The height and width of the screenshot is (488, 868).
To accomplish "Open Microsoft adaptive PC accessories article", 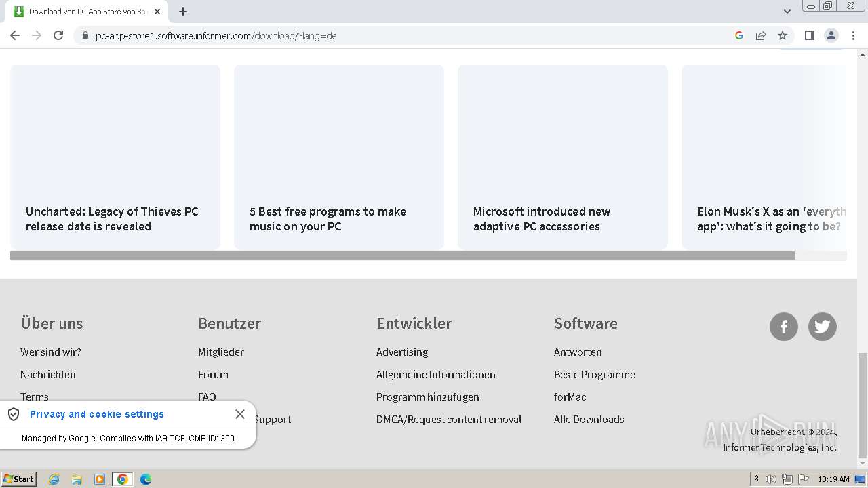I will pyautogui.click(x=563, y=157).
